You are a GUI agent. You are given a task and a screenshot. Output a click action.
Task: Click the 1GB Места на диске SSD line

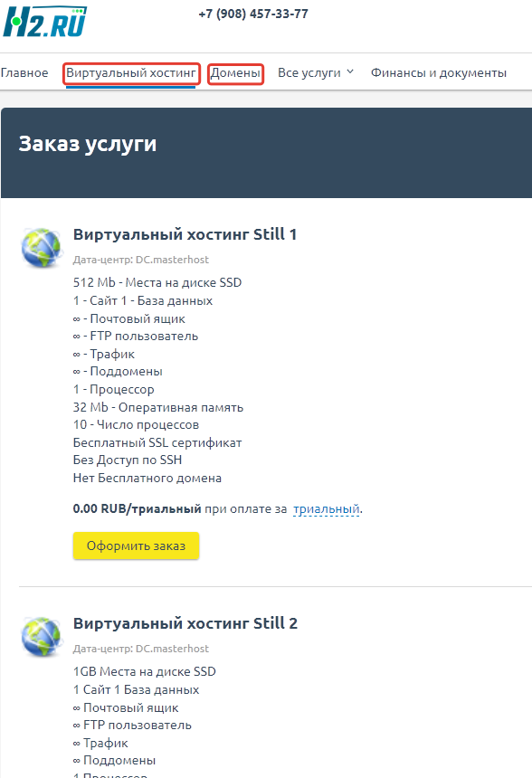coord(145,672)
